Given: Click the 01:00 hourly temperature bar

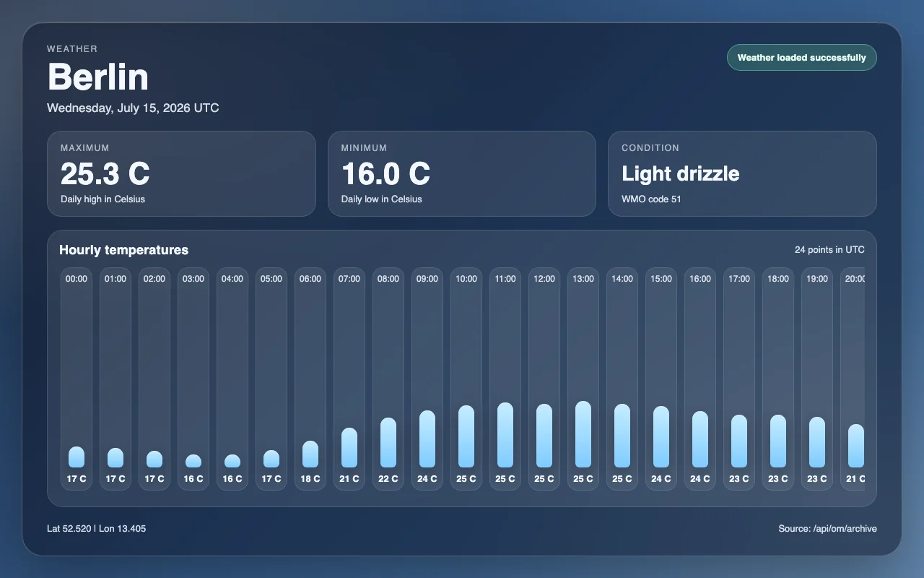Looking at the screenshot, I should pos(115,458).
